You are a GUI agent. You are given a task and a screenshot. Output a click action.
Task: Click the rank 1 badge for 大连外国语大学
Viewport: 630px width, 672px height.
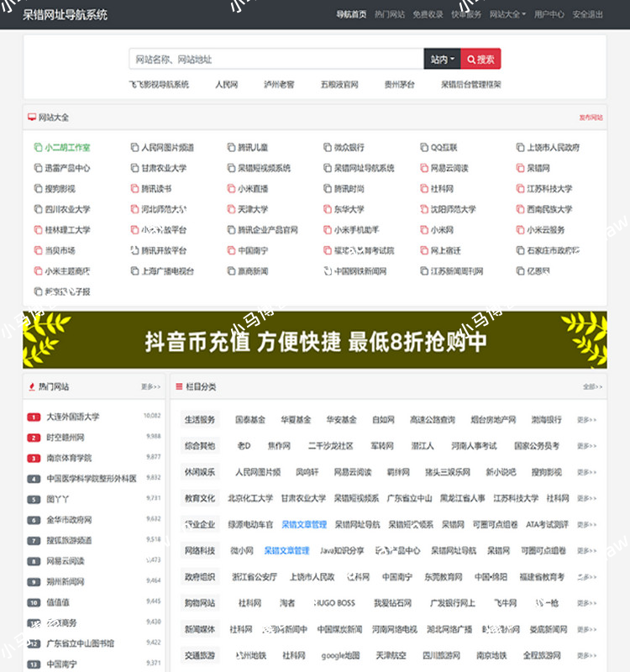[34, 417]
